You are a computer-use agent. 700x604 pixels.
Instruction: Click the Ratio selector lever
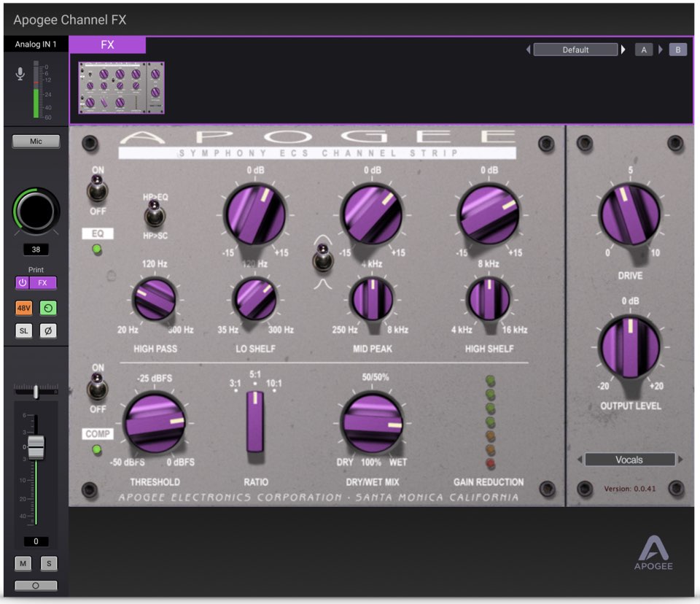(x=255, y=422)
